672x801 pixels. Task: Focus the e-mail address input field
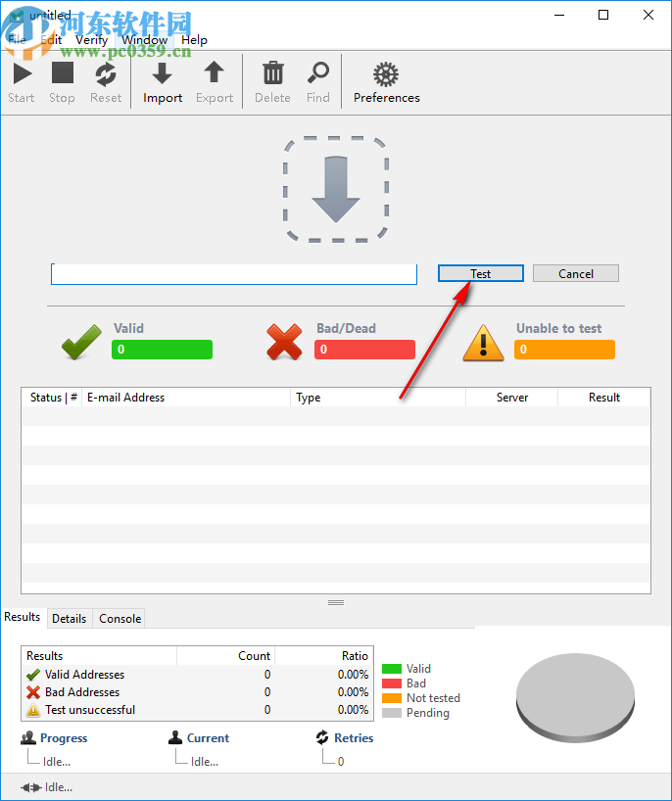pos(234,274)
